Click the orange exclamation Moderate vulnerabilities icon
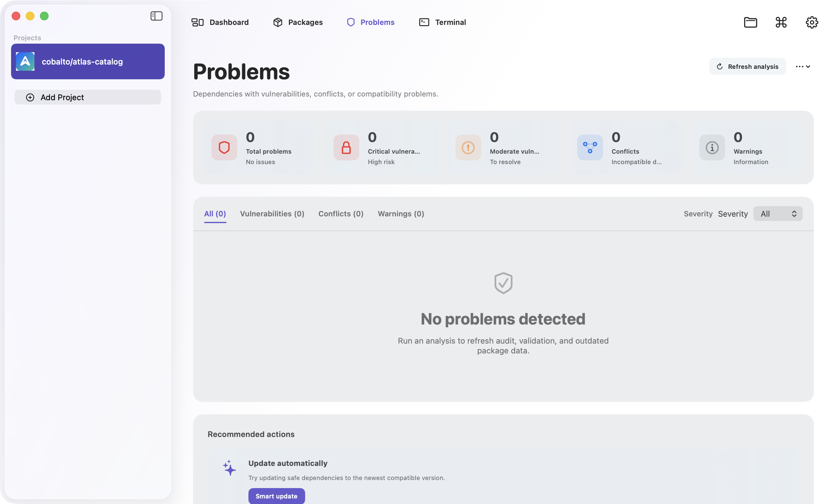 coord(468,148)
